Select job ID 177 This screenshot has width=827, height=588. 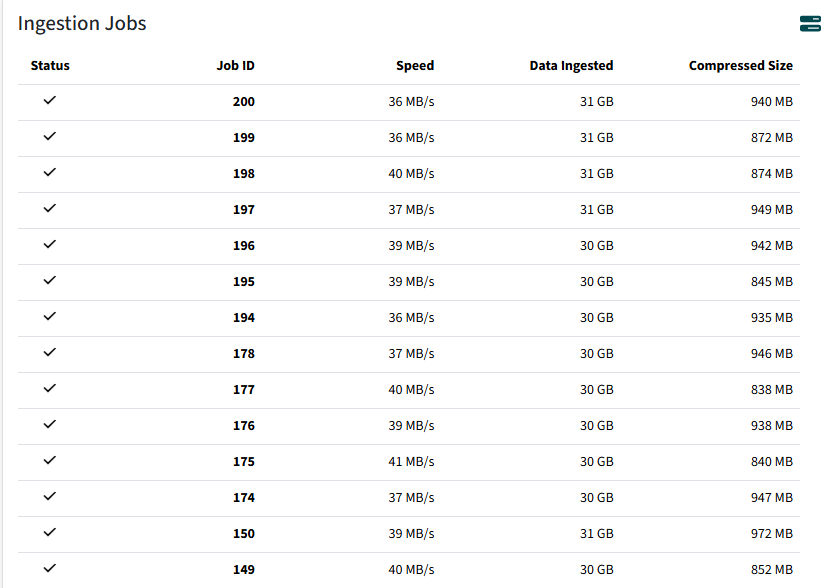point(243,390)
